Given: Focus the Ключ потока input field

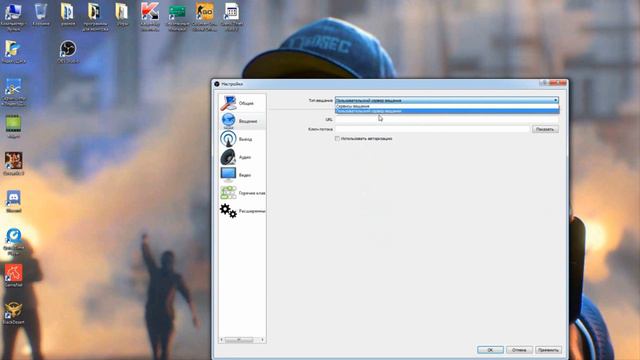Looking at the screenshot, I should click(x=432, y=129).
